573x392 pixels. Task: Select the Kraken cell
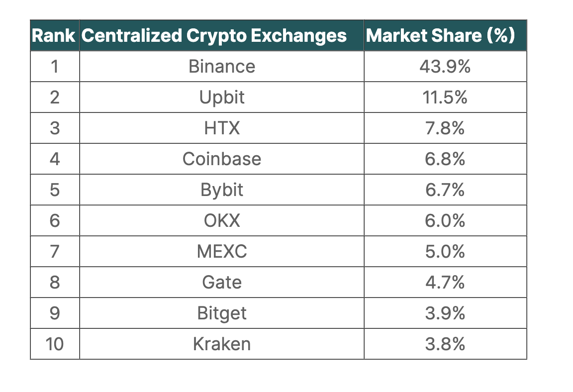point(222,344)
